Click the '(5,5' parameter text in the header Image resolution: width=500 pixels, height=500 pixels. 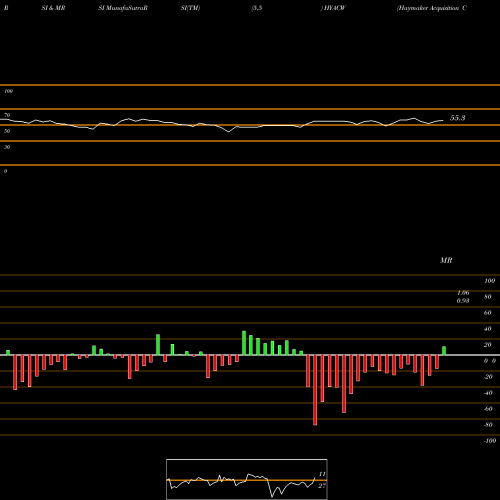(x=257, y=8)
